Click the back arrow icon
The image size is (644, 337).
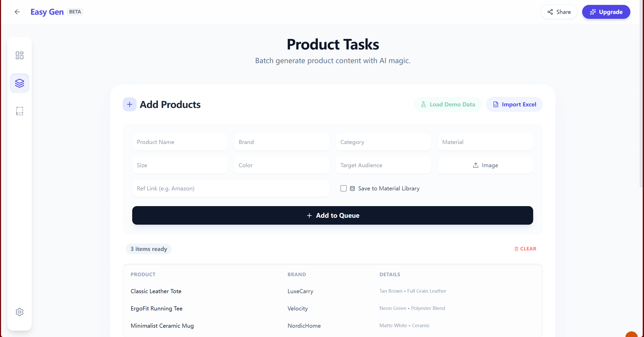pyautogui.click(x=17, y=12)
